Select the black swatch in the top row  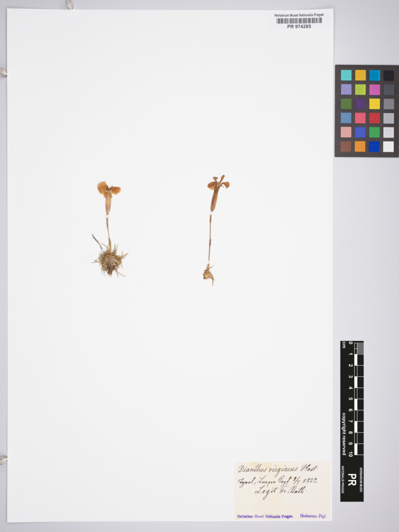point(389,75)
